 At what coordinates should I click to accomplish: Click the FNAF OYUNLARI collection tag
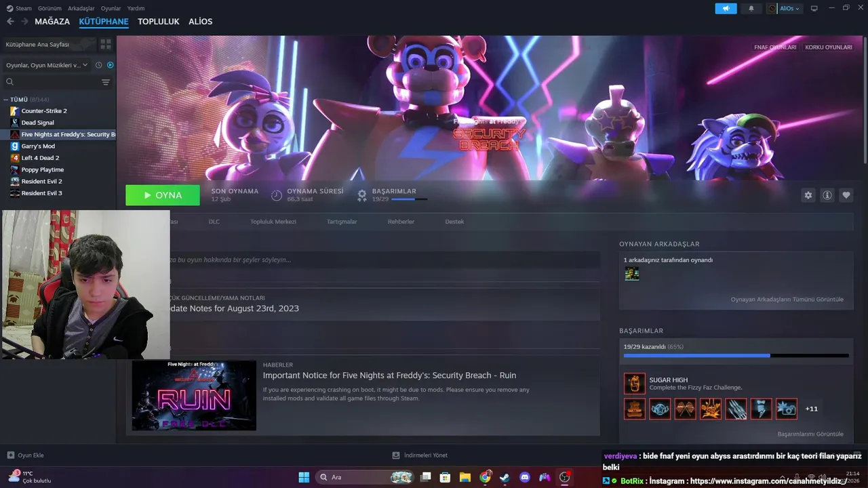coord(775,47)
